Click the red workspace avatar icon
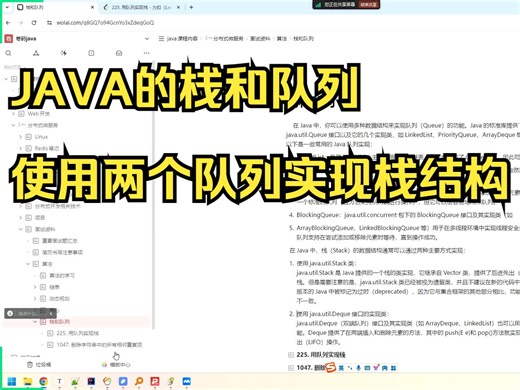This screenshot has width=520, height=390. 9,39
